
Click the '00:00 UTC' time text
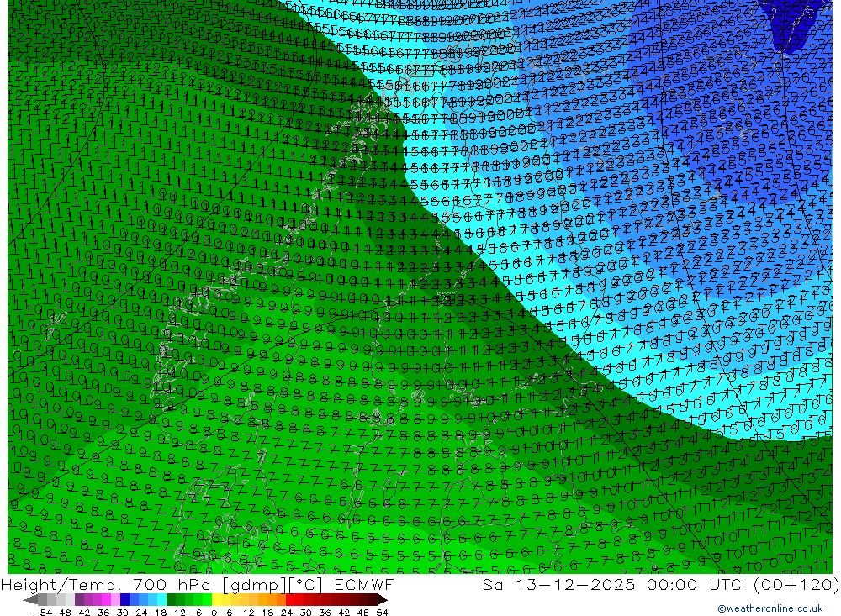click(x=695, y=584)
